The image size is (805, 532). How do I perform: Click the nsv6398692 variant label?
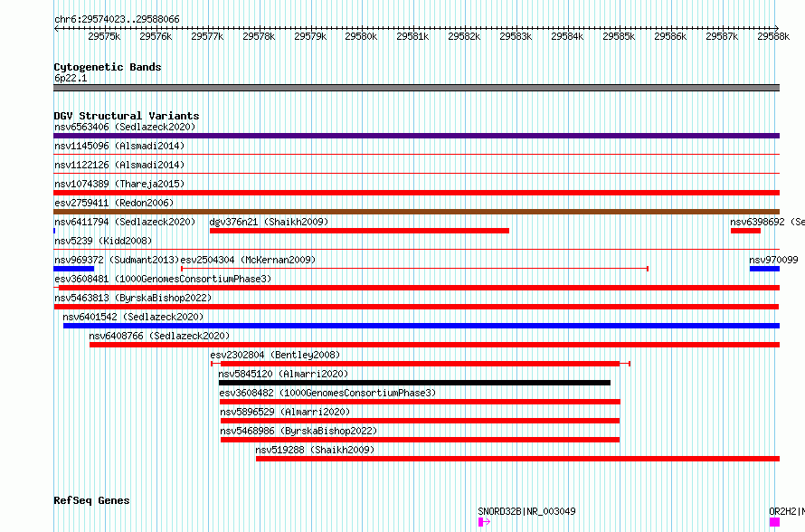click(x=767, y=222)
